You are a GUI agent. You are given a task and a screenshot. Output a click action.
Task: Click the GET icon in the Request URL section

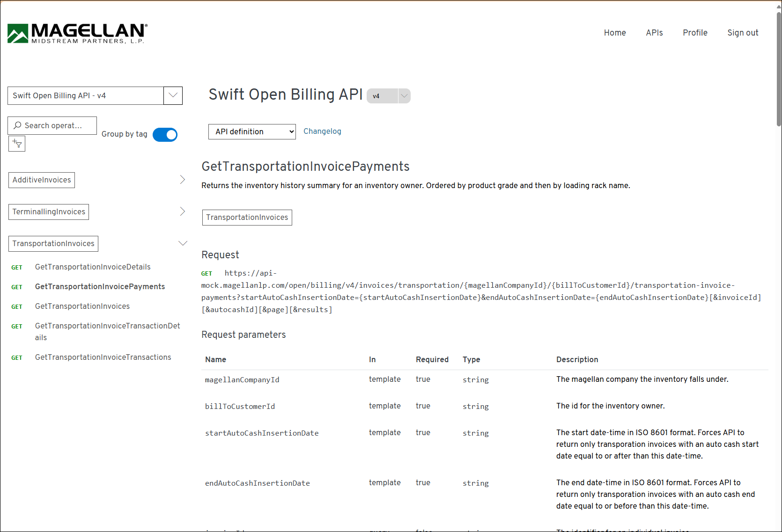[207, 273]
